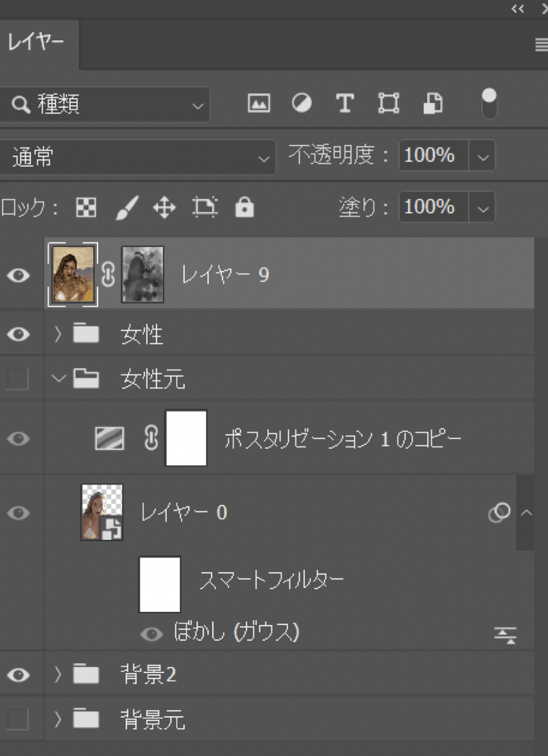
Task: Select the 女性元 group name
Action: 153,379
